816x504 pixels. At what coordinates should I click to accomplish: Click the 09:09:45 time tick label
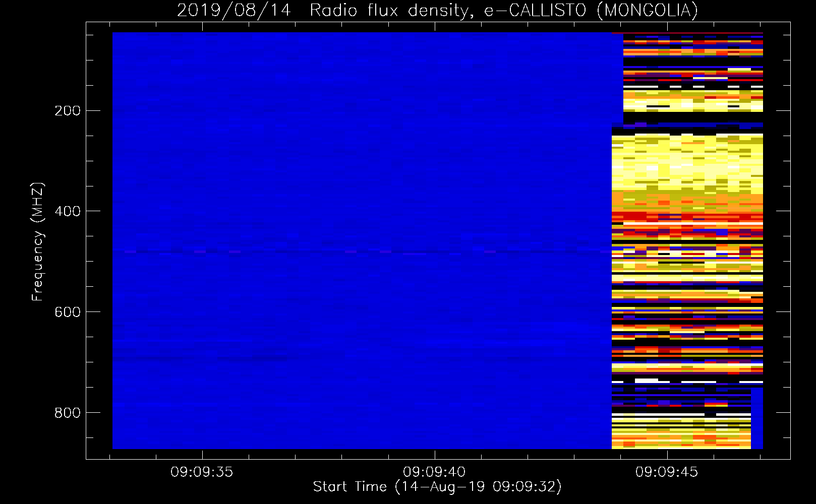click(667, 472)
